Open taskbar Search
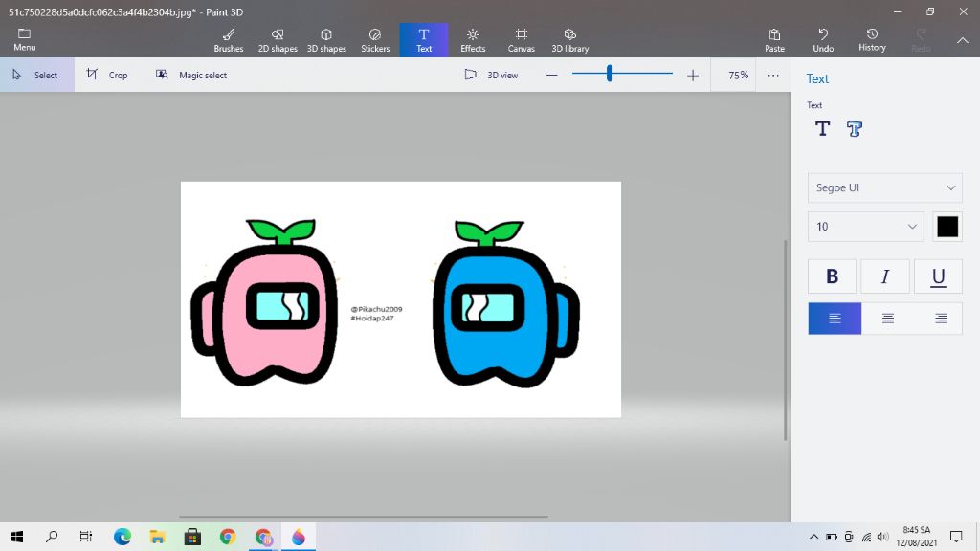The height and width of the screenshot is (551, 980). [52, 537]
